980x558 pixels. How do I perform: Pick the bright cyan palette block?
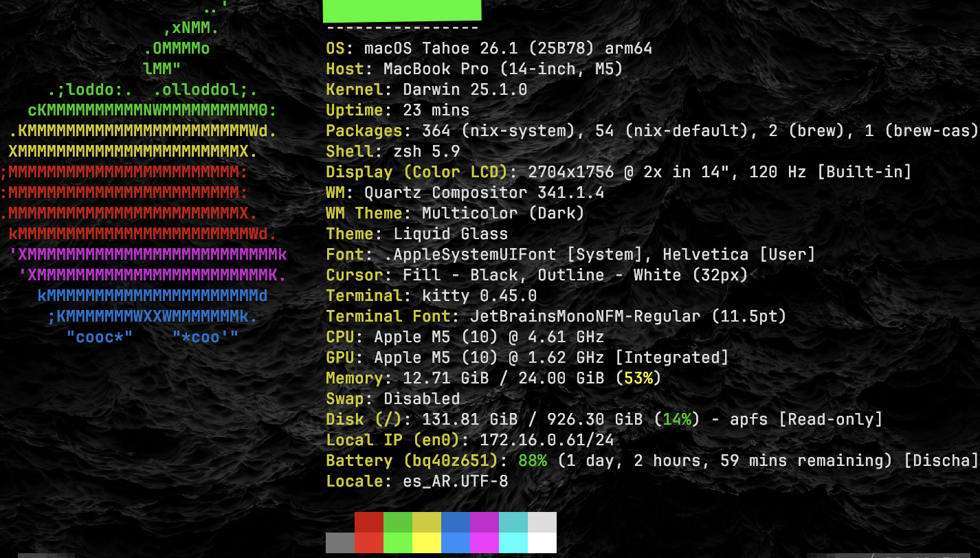(x=513, y=543)
